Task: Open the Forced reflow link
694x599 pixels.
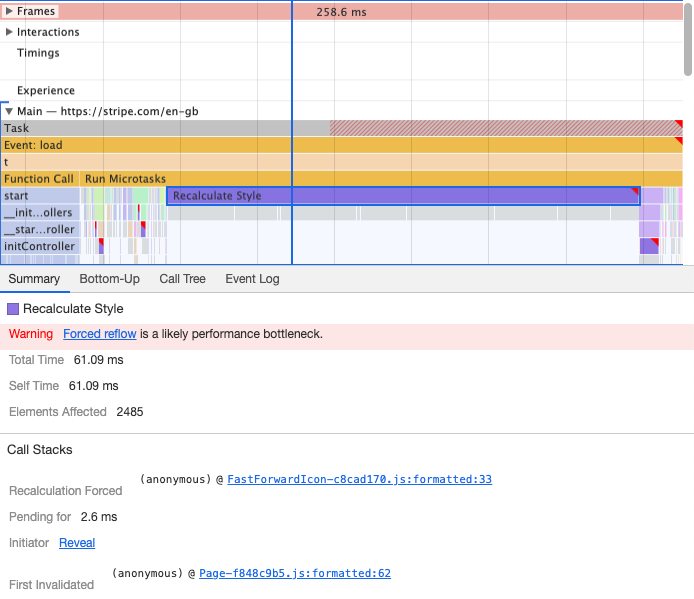Action: pyautogui.click(x=100, y=334)
